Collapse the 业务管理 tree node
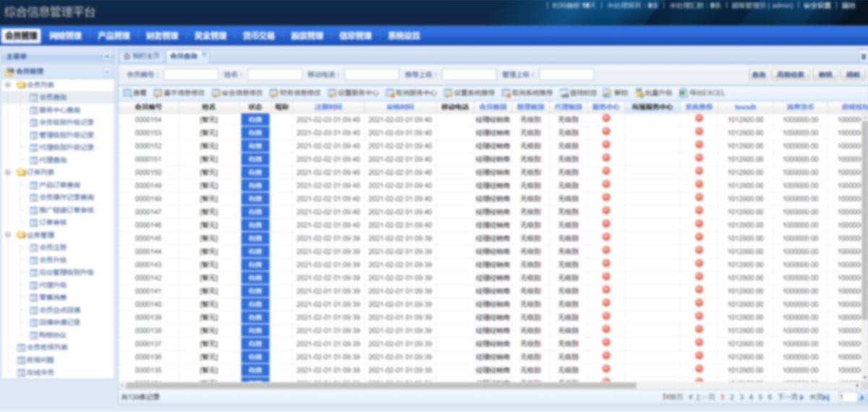The height and width of the screenshot is (412, 868). tap(8, 235)
